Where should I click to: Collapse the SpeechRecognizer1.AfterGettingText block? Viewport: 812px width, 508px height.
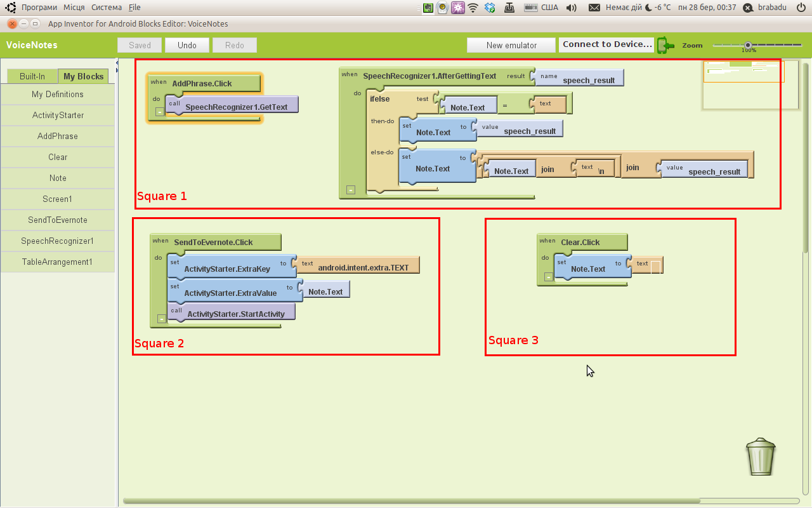[350, 189]
